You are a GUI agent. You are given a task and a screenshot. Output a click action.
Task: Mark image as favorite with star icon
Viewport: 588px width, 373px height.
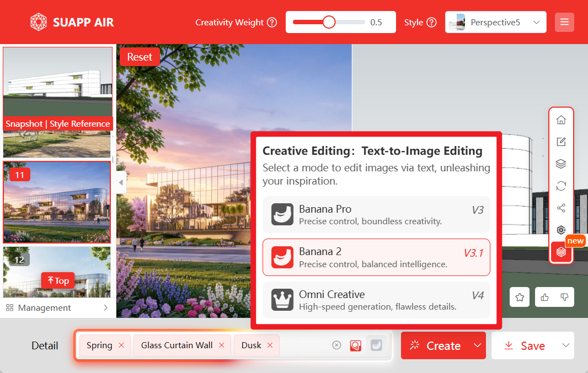520,297
